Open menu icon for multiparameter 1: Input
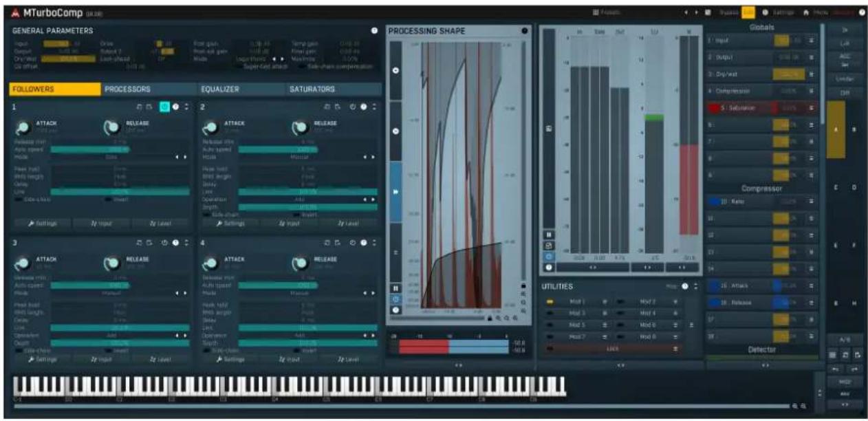 (812, 41)
